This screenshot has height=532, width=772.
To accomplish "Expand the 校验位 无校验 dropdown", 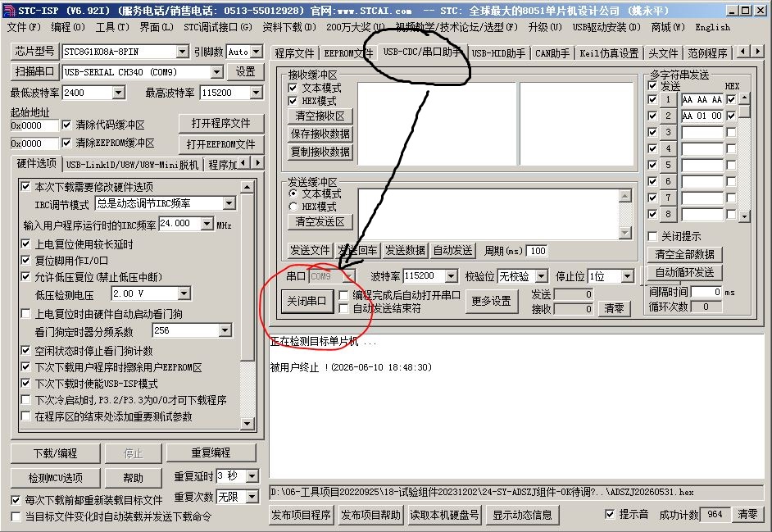I will tap(542, 276).
